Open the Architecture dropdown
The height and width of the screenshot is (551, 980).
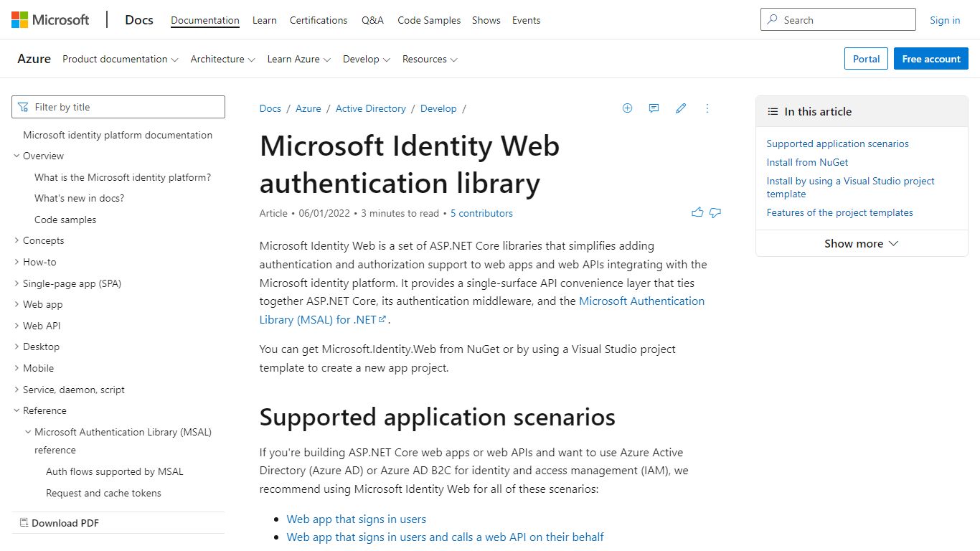pos(222,59)
